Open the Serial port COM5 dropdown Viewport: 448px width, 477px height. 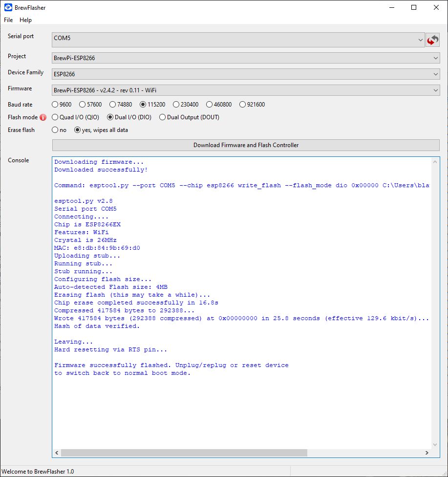click(x=238, y=40)
